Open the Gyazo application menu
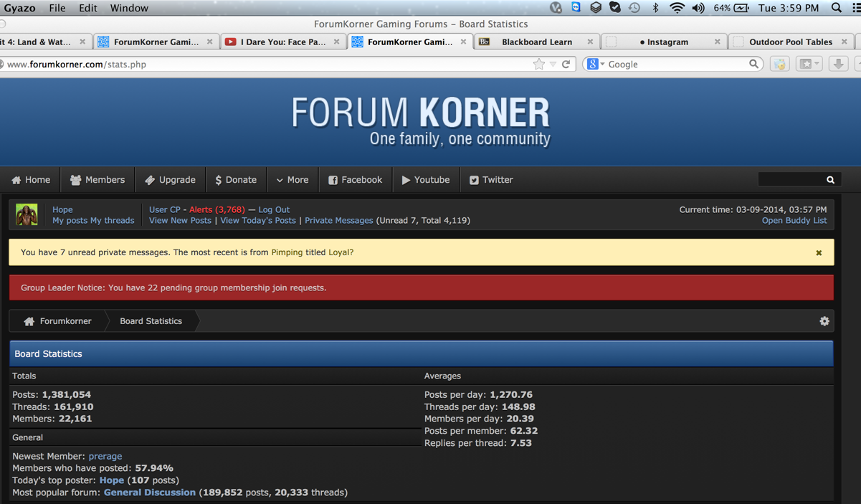The height and width of the screenshot is (504, 861). point(20,8)
